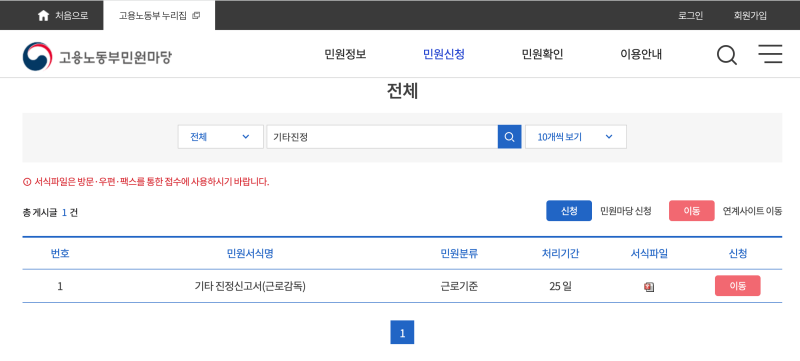
Task: Click the search field containing 기타진정
Action: [382, 137]
